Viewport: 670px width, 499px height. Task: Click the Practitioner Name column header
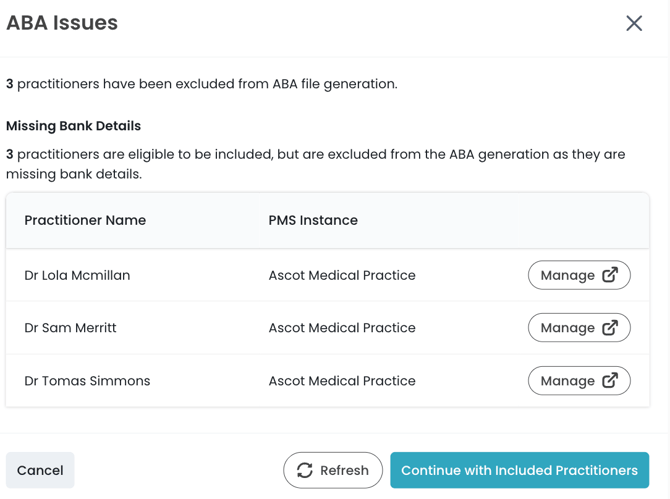(85, 220)
